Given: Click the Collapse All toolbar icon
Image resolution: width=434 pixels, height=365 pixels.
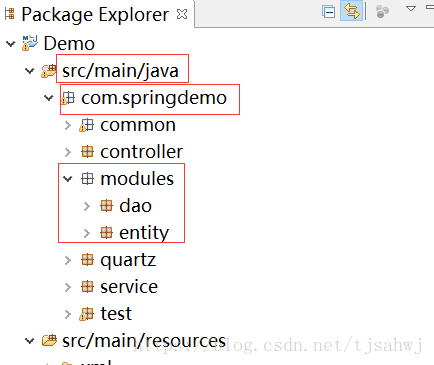Looking at the screenshot, I should coord(328,12).
